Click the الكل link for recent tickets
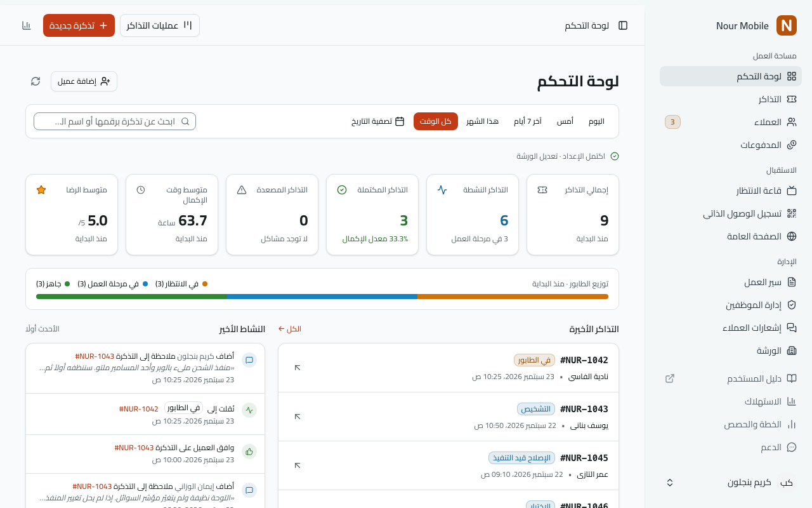 (x=290, y=329)
